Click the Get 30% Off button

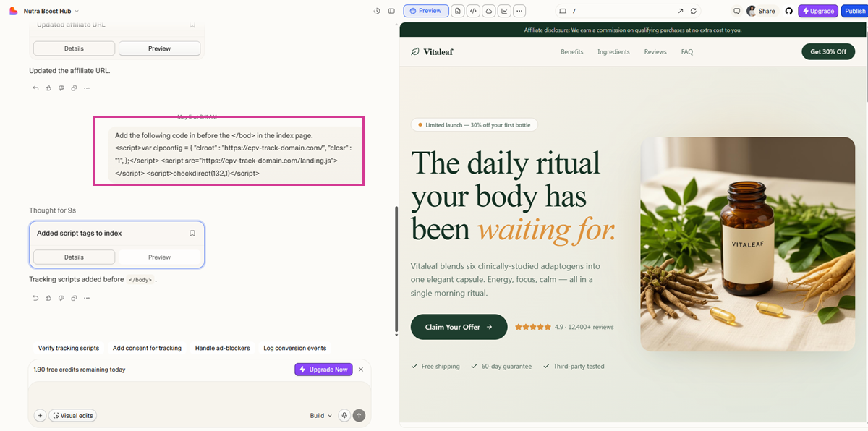tap(828, 52)
